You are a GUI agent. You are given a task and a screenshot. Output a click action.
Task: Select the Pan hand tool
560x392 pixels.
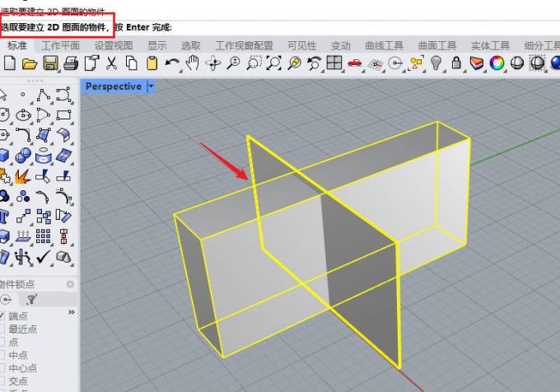pos(192,63)
